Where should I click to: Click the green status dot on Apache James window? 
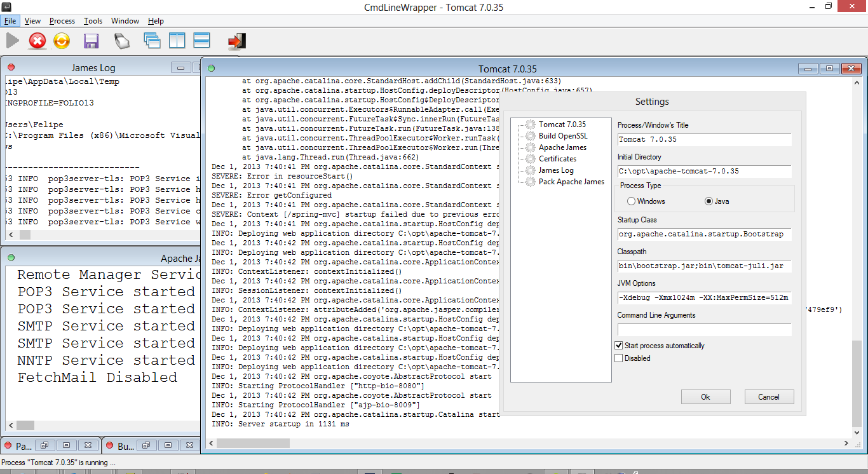click(x=11, y=258)
